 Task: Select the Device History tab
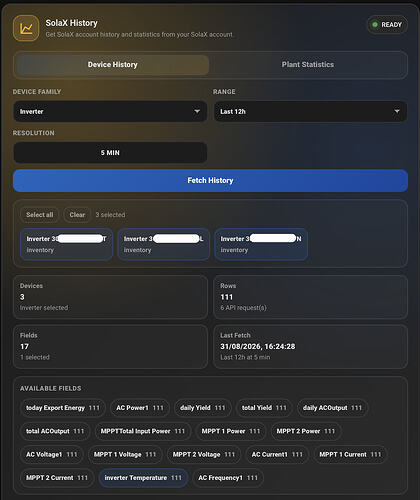point(112,65)
